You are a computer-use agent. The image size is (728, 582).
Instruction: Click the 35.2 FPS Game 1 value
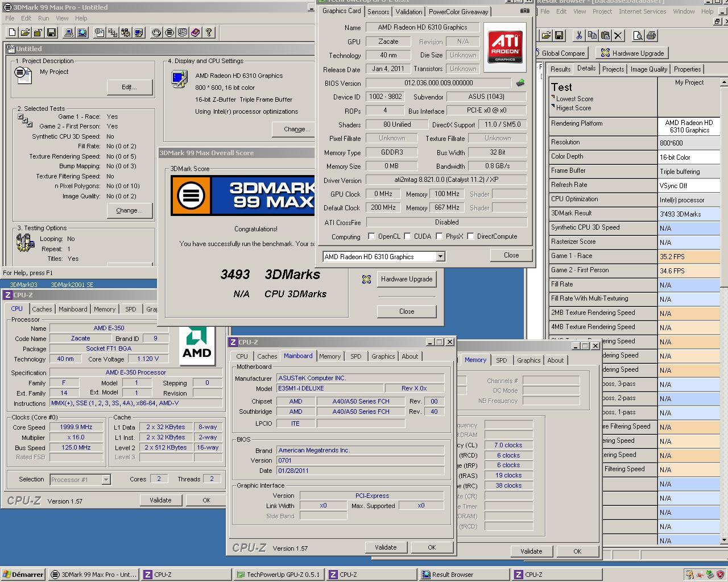[x=689, y=256]
